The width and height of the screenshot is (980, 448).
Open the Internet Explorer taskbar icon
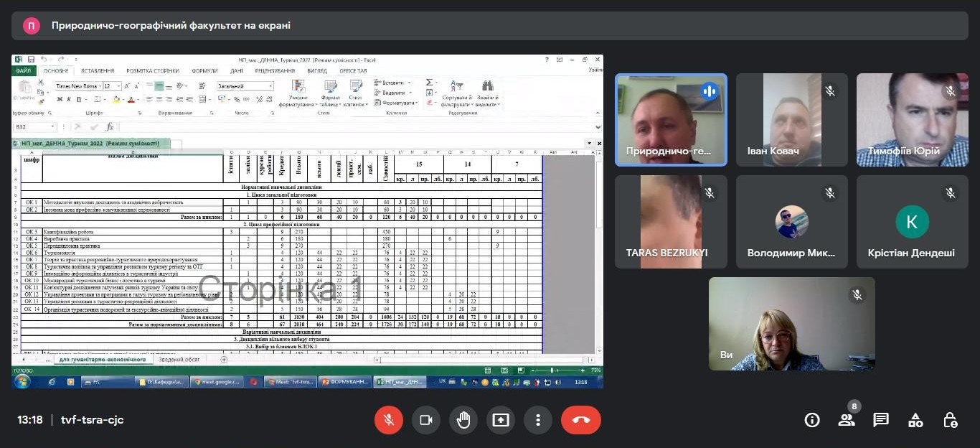(52, 382)
